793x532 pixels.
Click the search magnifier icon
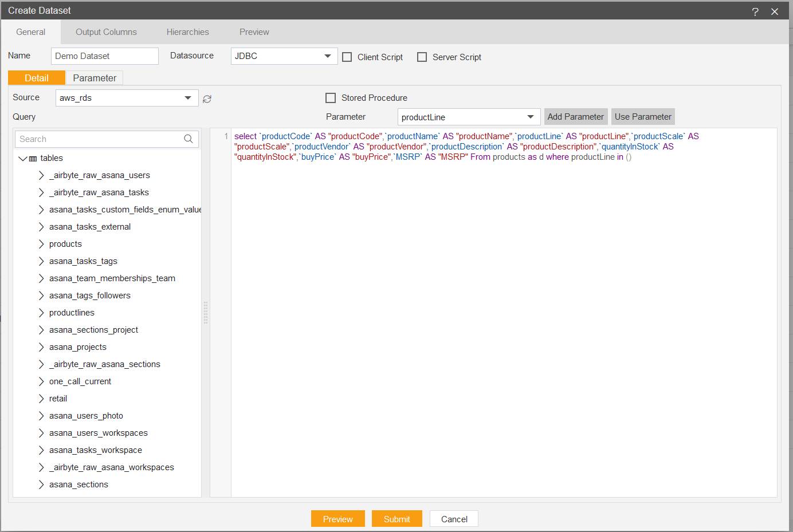pyautogui.click(x=189, y=139)
